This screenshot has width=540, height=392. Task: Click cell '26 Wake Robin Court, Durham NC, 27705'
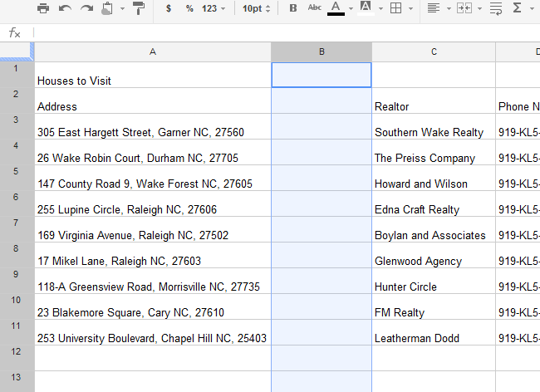[x=153, y=153]
